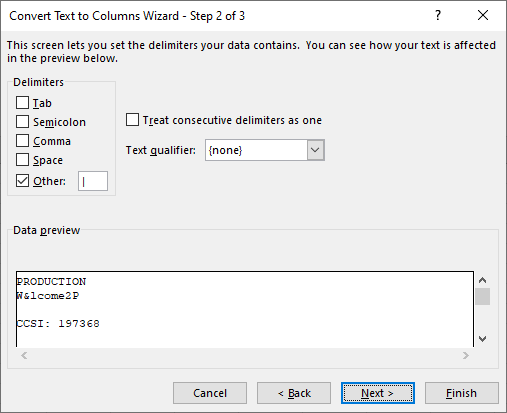The image size is (507, 413).
Task: Click the Text qualifier {none} combo box
Action: pos(265,150)
